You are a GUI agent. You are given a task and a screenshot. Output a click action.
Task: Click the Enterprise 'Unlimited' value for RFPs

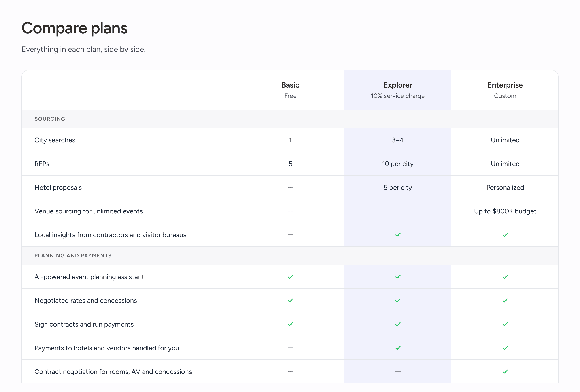coord(505,164)
